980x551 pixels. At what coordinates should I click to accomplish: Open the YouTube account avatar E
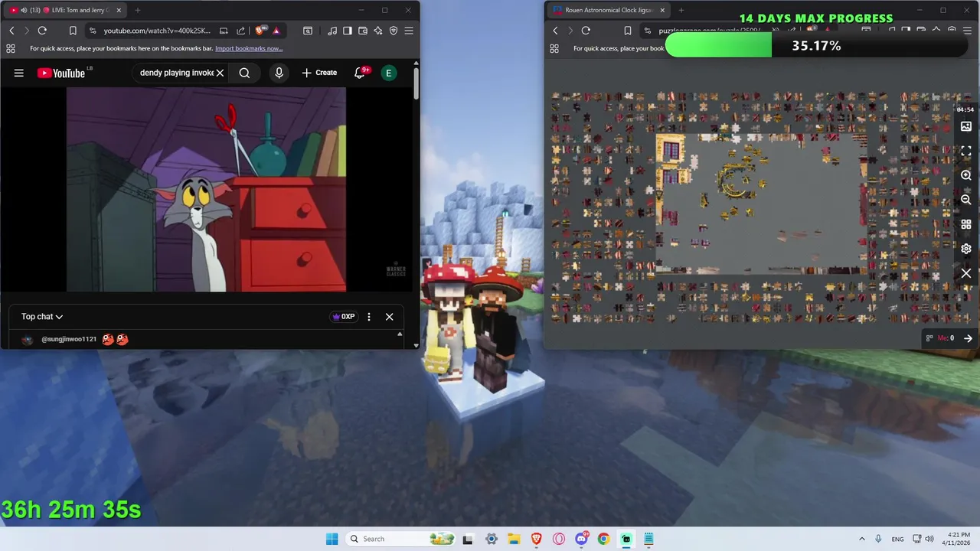pyautogui.click(x=389, y=73)
